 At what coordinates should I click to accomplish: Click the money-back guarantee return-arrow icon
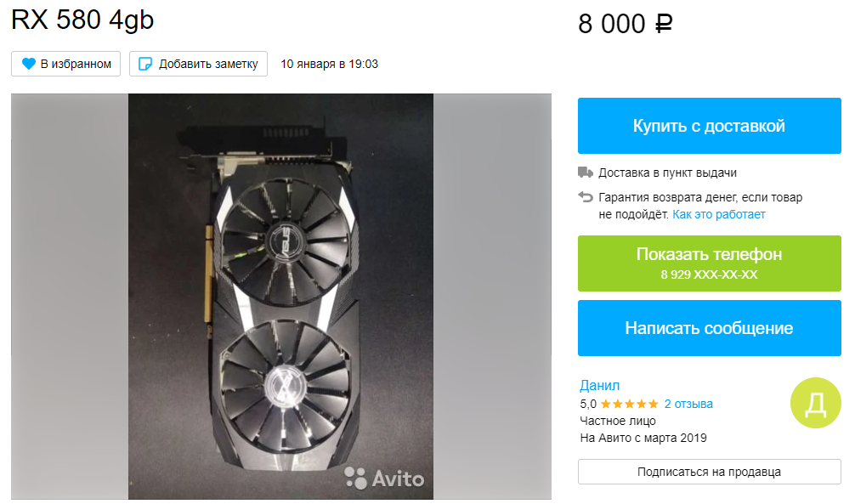click(x=585, y=198)
